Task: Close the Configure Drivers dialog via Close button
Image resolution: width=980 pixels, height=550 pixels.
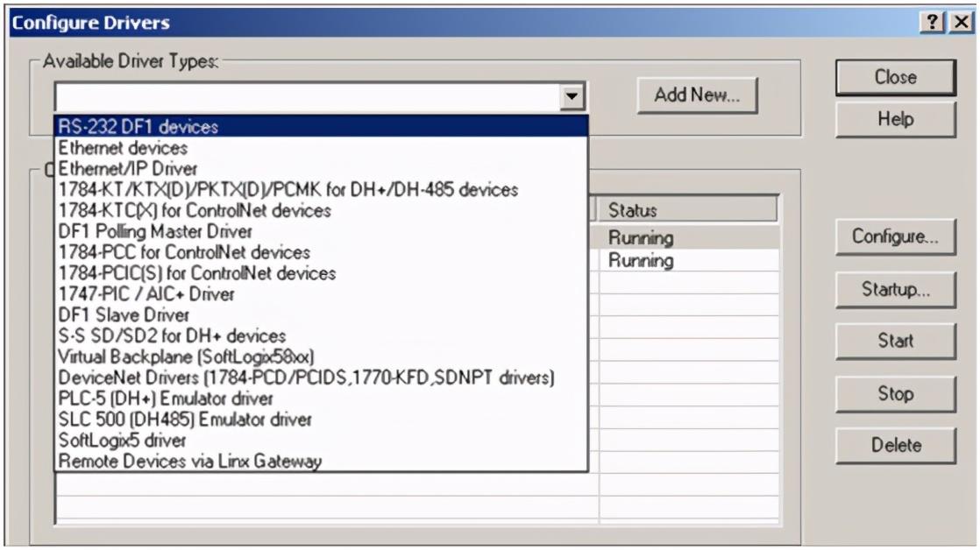Action: (x=896, y=77)
